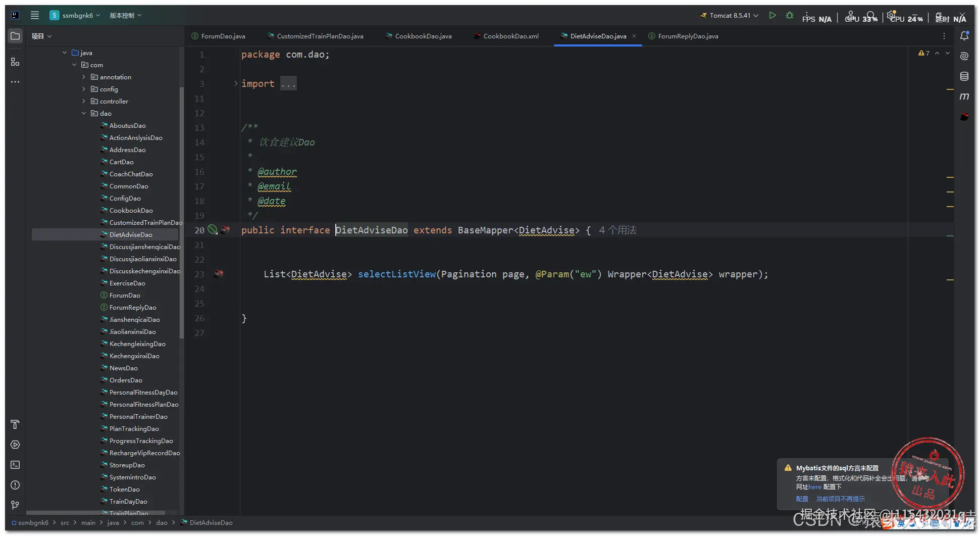
Task: Click the Debug bug icon
Action: coord(790,15)
